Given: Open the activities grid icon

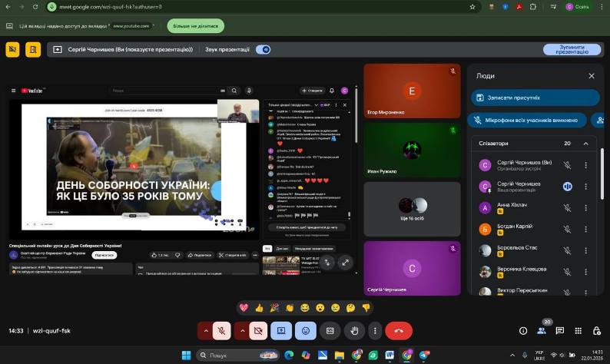Looking at the screenshot, I should point(578,331).
